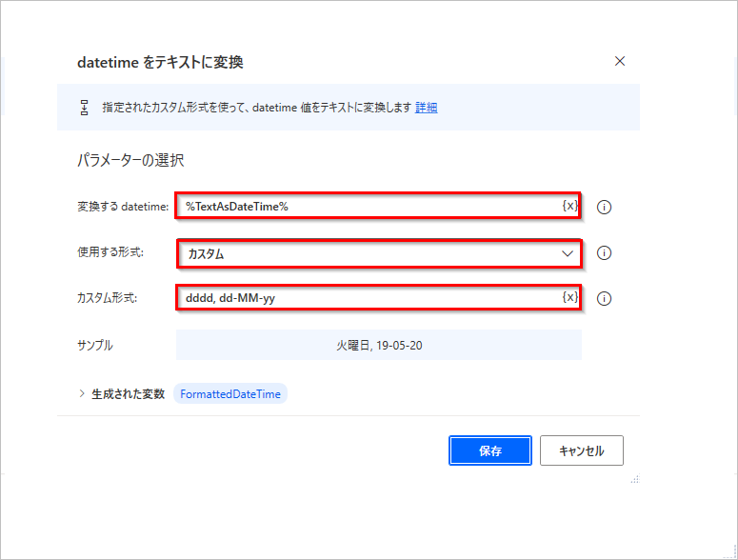The height and width of the screenshot is (560, 738).
Task: Click the sample text 火曜日, 19-05-20
Action: tap(379, 346)
